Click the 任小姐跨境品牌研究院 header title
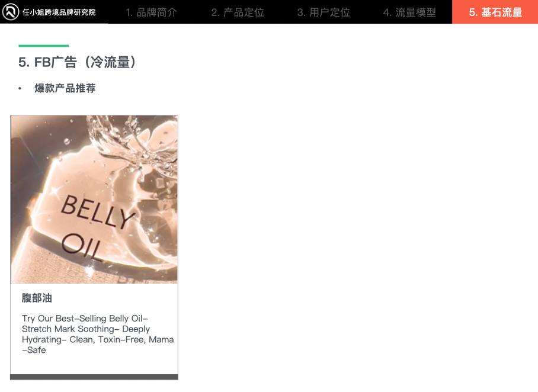Screen dimensions: 538x392 (x=59, y=12)
